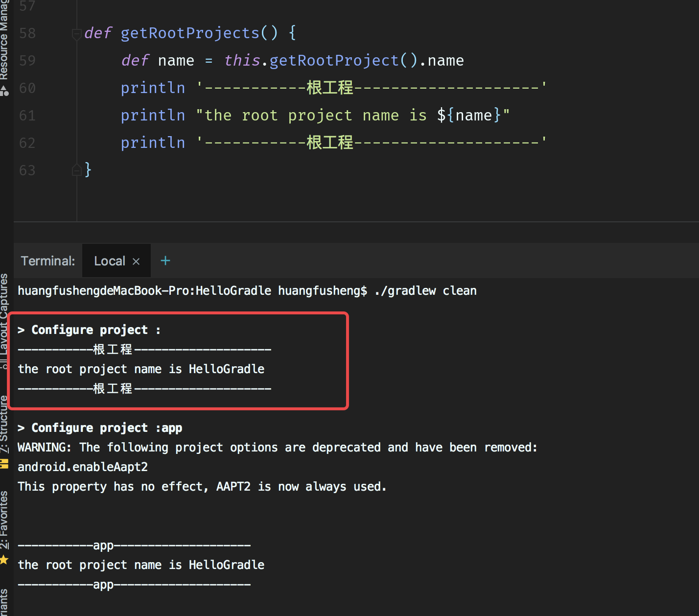Open the Structure tool window
This screenshot has height=616, width=699.
pos(4,424)
